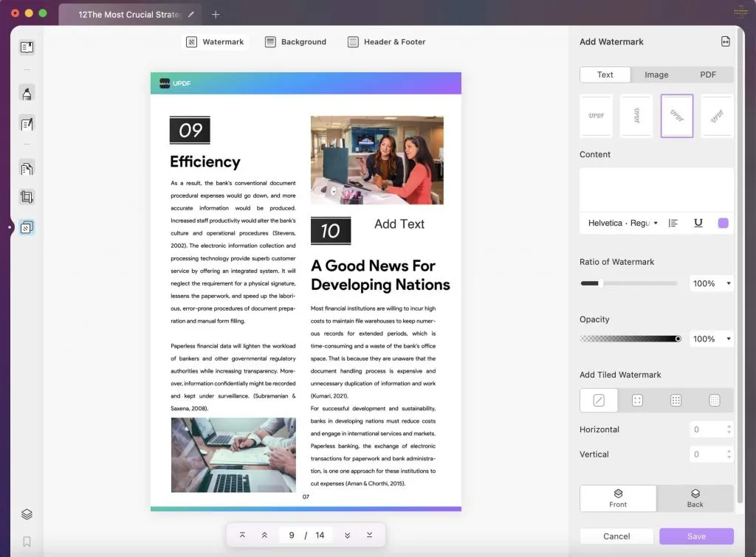Open the Opacity percentage dropdown
The width and height of the screenshot is (756, 557).
[x=712, y=339]
